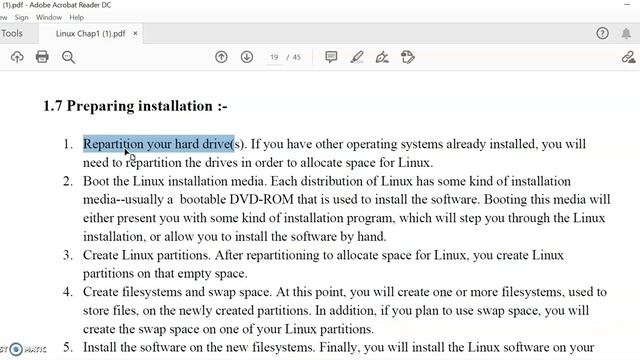The image size is (640, 360).
Task: Open the find text magnifier tool
Action: [68, 57]
